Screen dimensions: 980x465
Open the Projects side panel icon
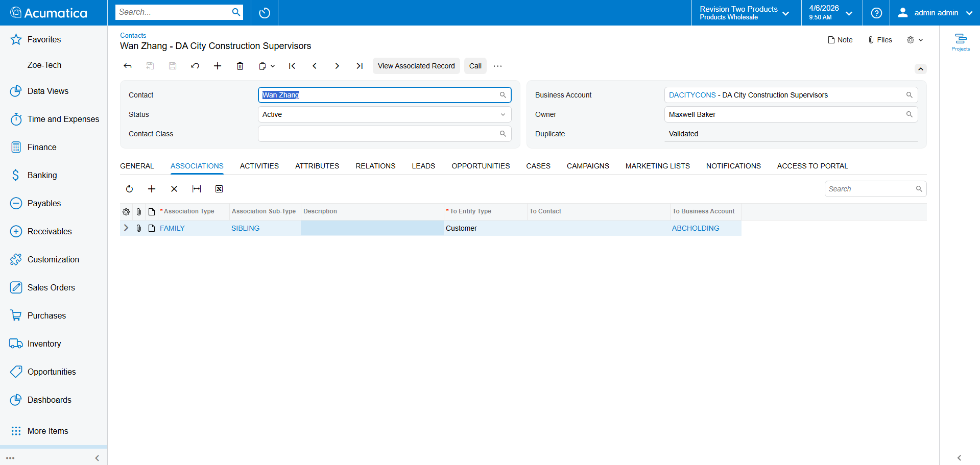coord(961,42)
